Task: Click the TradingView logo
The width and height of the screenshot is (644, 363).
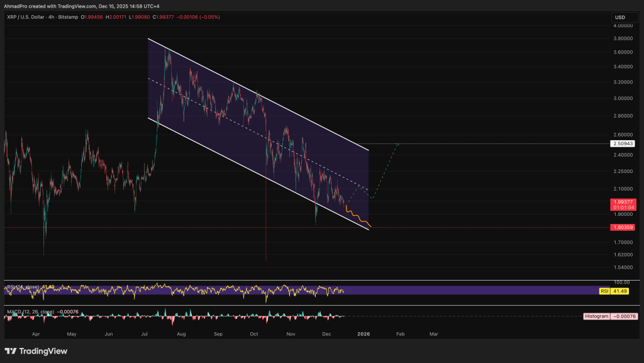Action: pyautogui.click(x=35, y=350)
